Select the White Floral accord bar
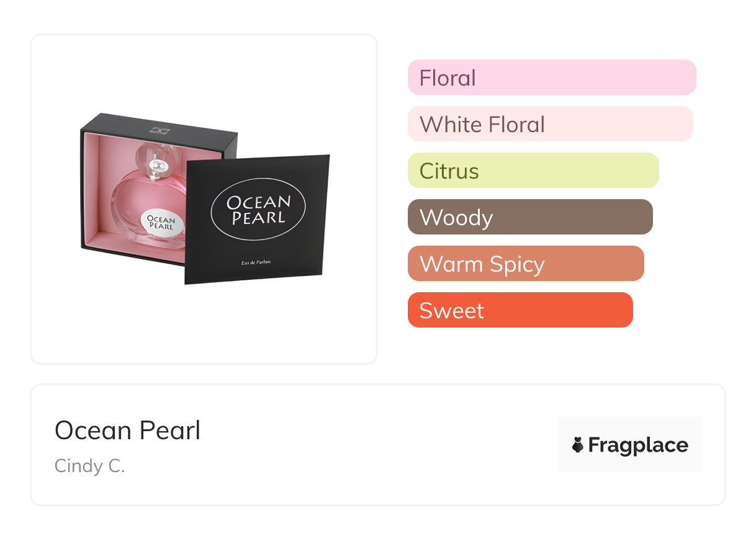Viewport: 756px width, 536px height. 550,124
